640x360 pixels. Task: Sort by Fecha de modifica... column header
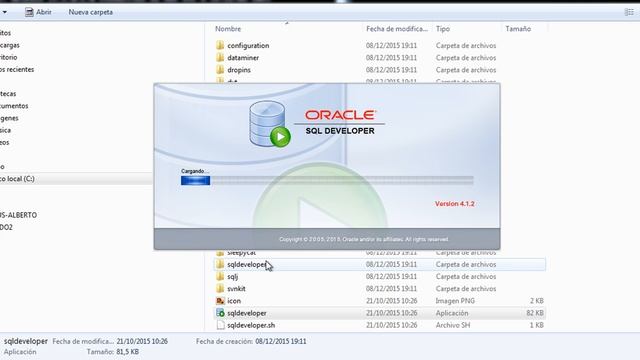tap(397, 29)
